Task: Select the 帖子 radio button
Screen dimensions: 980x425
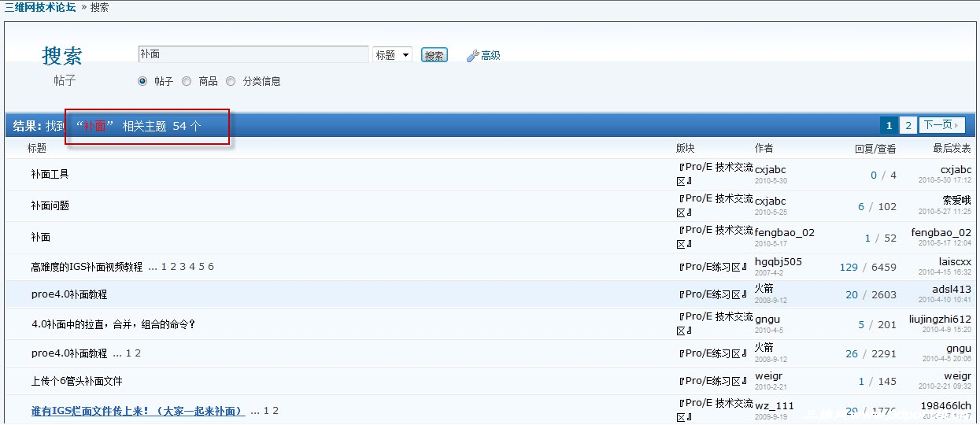Action: (x=142, y=81)
